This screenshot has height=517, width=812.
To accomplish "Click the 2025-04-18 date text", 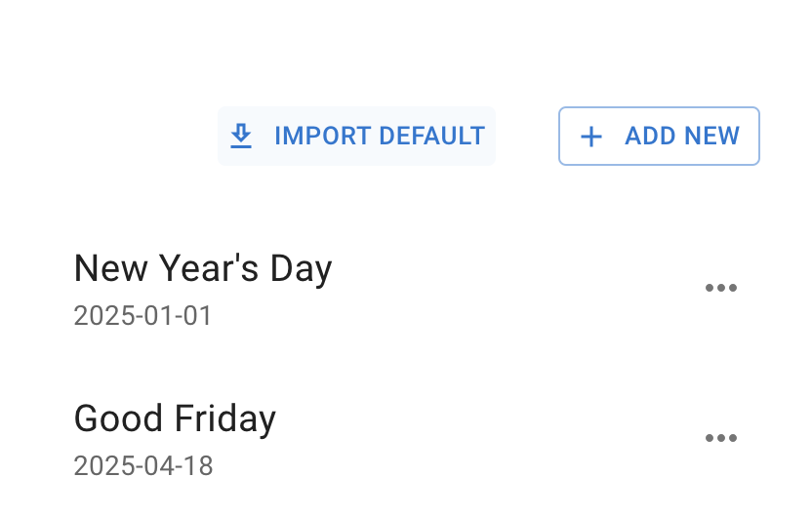I will coord(143,466).
